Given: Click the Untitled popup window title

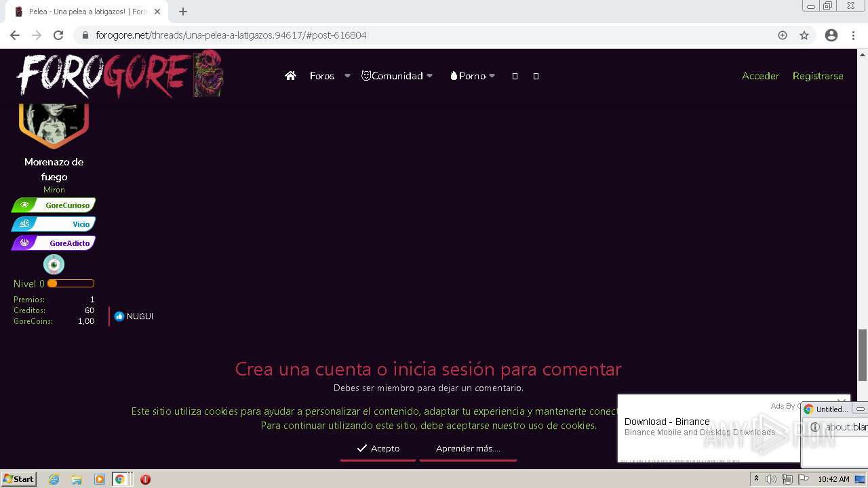Looking at the screenshot, I should click(x=831, y=409).
